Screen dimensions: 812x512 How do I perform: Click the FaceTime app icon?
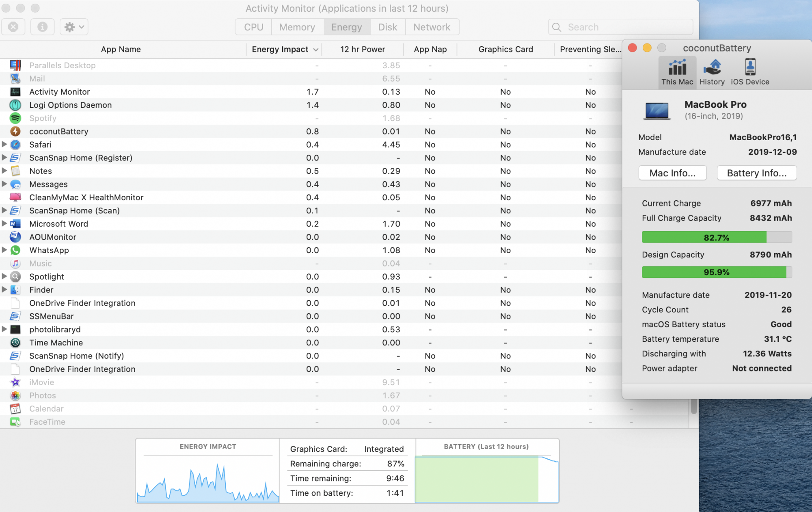tap(15, 422)
